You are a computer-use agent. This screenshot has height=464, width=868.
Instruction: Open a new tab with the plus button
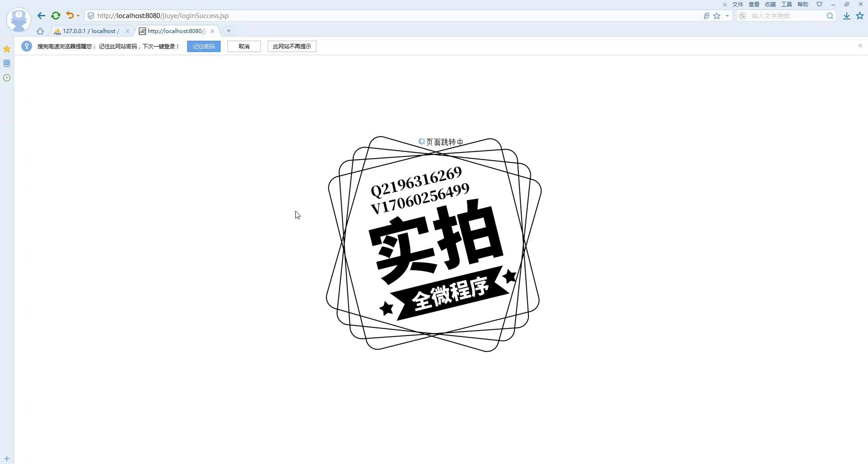point(229,31)
